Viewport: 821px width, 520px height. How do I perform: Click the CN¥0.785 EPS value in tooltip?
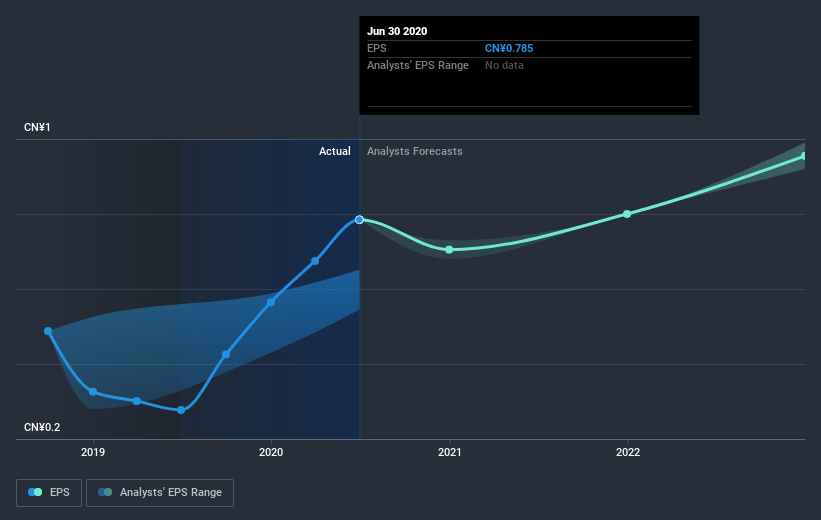(509, 48)
